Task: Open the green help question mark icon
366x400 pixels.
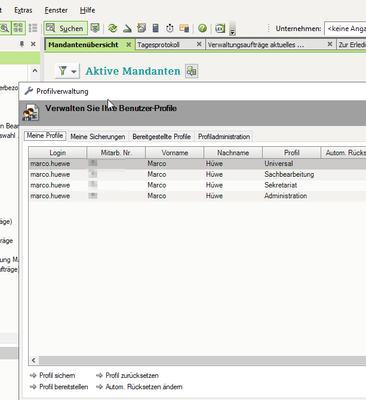Action: (x=202, y=28)
